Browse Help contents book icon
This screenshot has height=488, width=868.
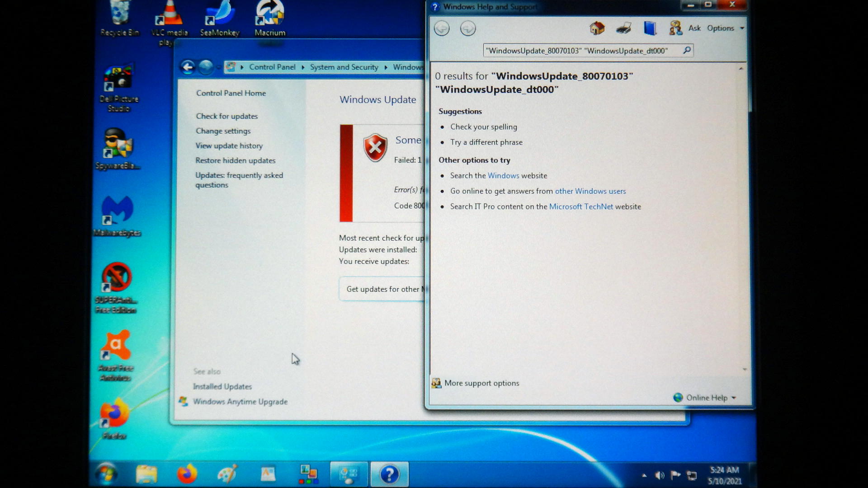(650, 28)
